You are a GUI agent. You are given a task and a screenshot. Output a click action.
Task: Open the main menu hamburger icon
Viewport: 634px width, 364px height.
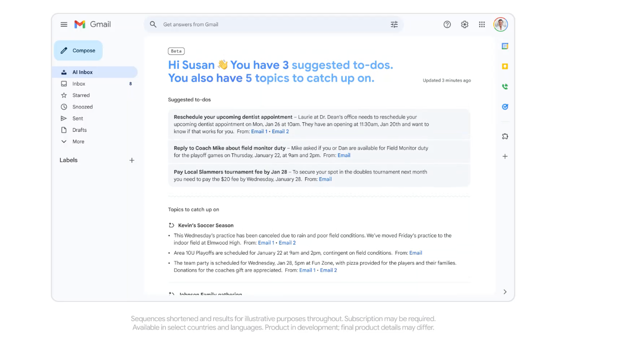click(x=64, y=24)
